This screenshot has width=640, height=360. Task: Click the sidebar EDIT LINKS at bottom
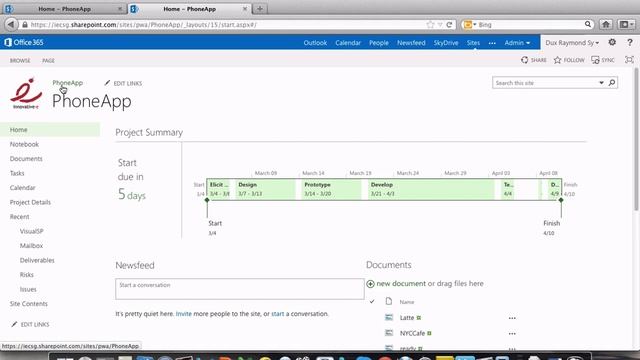(30, 324)
